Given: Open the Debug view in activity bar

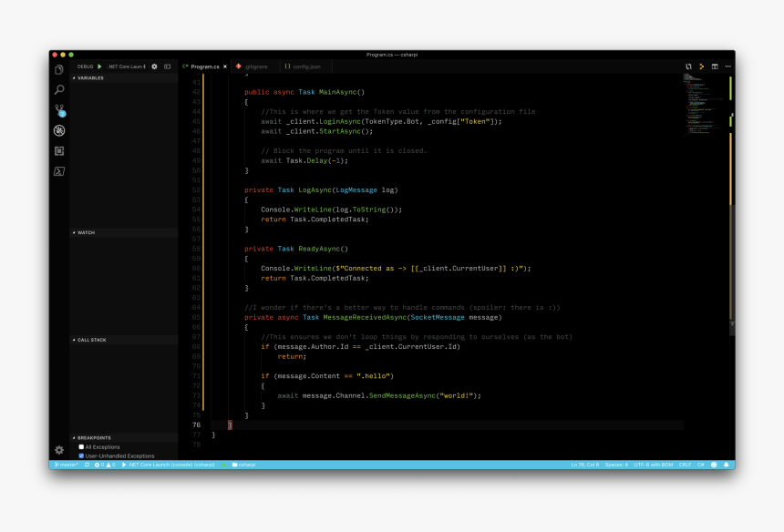Looking at the screenshot, I should point(59,131).
